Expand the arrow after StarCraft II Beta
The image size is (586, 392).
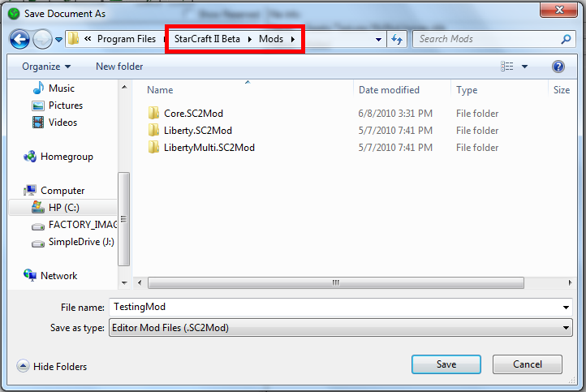pos(250,39)
